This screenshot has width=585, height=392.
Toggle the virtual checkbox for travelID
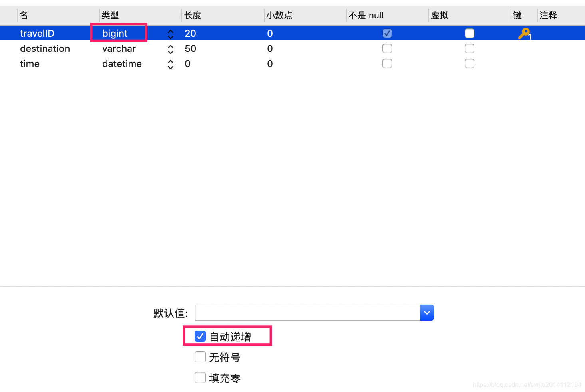[x=470, y=33]
